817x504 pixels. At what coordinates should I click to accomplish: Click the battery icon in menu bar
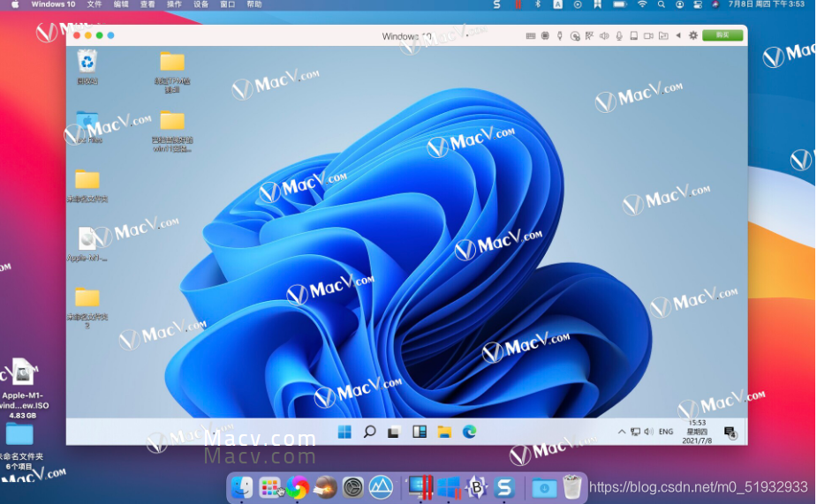[619, 4]
